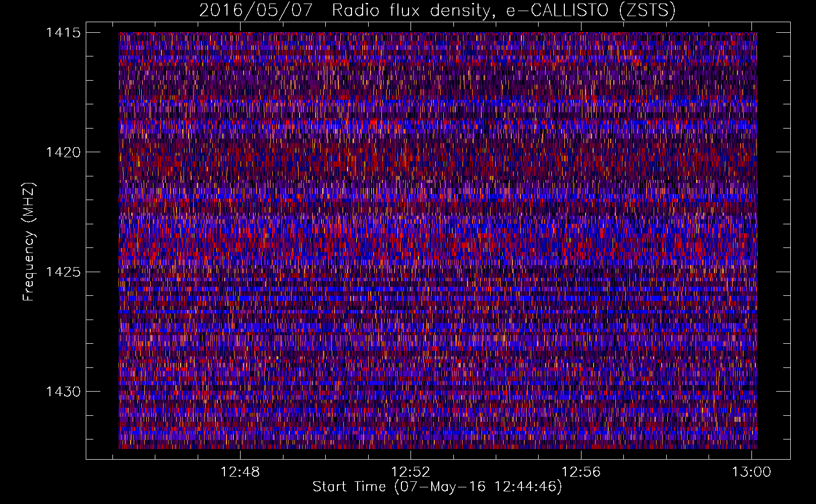This screenshot has height=504, width=816.
Task: Click the 13:00 time tick label
Action: [x=751, y=472]
